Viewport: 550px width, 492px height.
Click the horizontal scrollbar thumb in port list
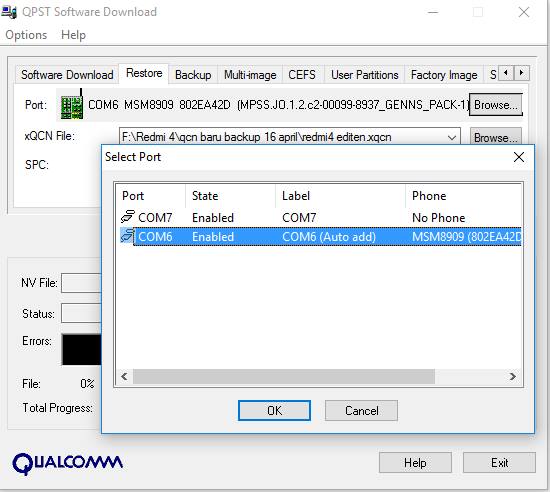coord(284,377)
